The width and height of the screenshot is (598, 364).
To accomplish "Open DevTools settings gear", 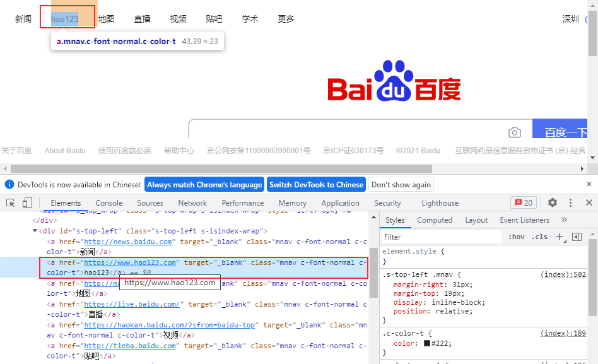I will pos(552,203).
